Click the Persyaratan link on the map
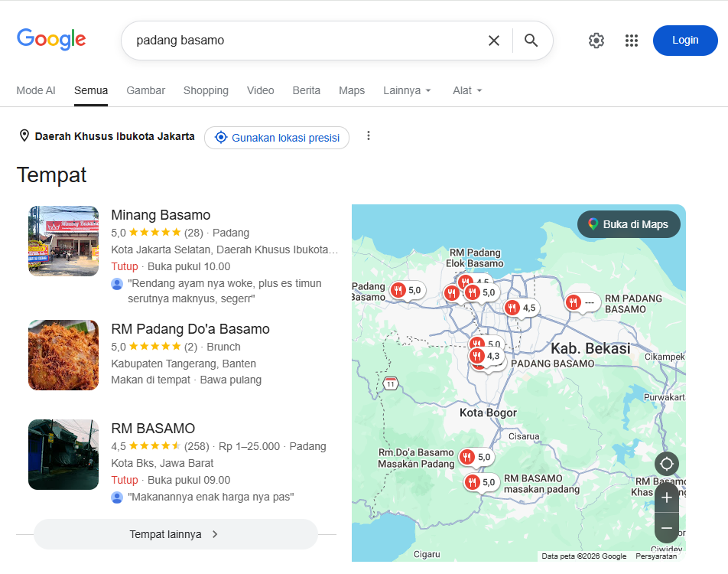 pos(656,556)
